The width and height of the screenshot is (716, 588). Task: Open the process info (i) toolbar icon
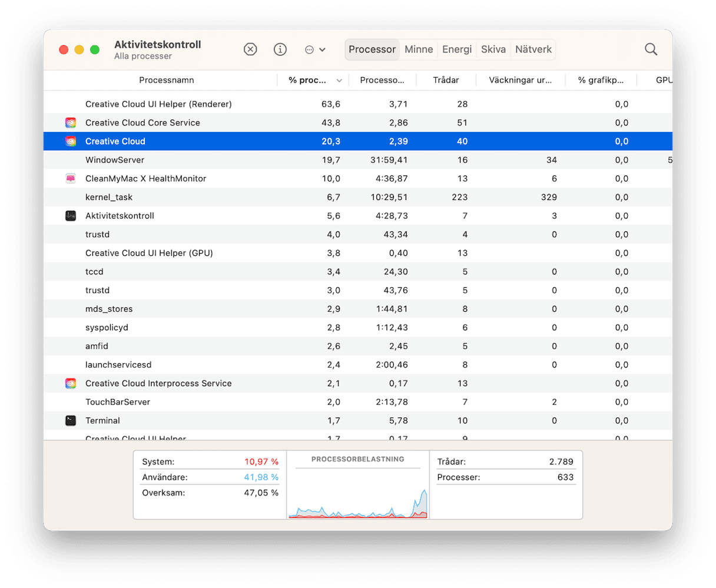click(x=280, y=49)
